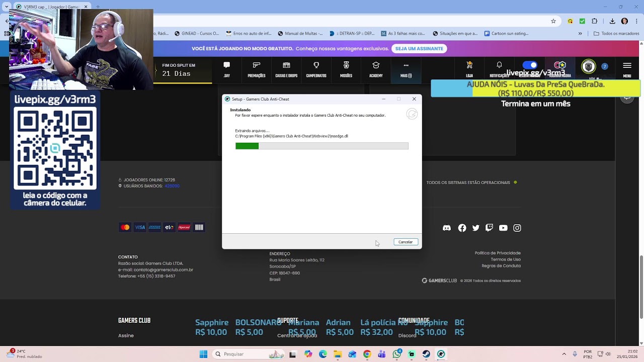Click the taskbar Pesquisar search box
644x362 pixels.
coord(249,354)
